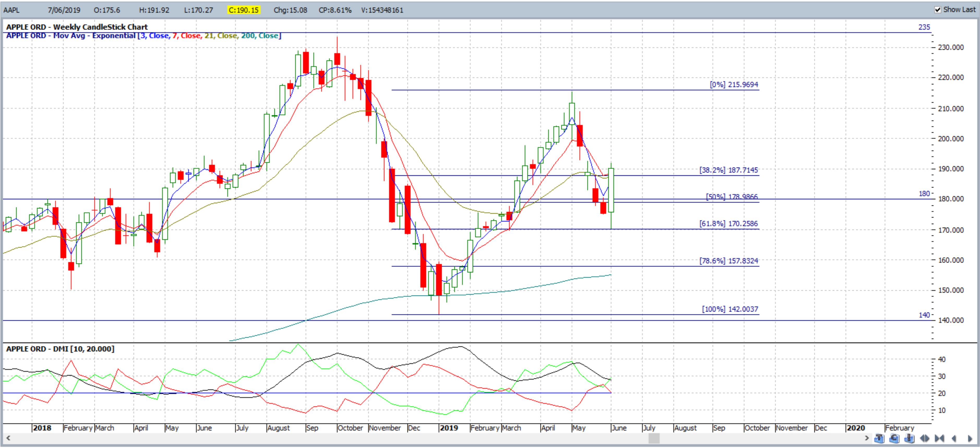The width and height of the screenshot is (980, 448).
Task: Click the 180 horizontal line label
Action: (x=924, y=193)
